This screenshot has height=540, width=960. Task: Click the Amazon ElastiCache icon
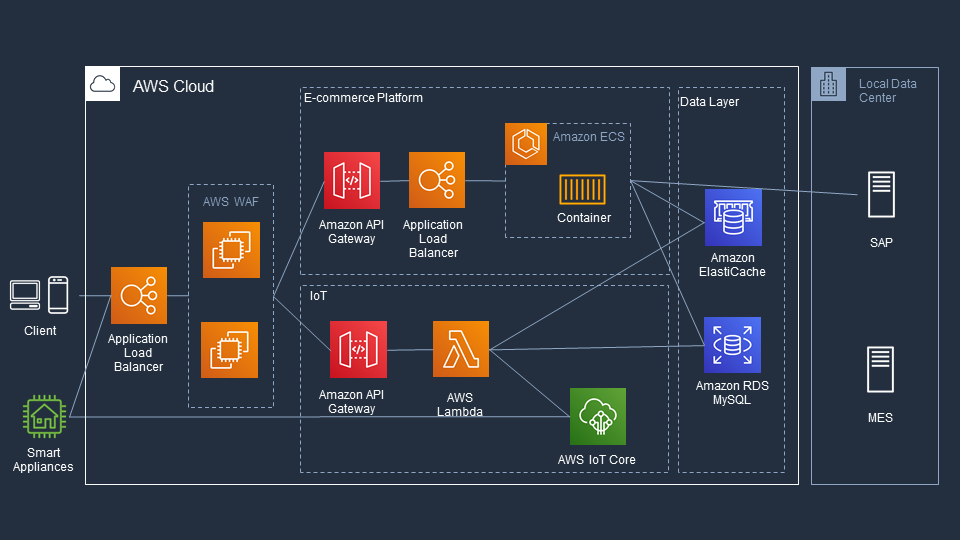pos(733,217)
